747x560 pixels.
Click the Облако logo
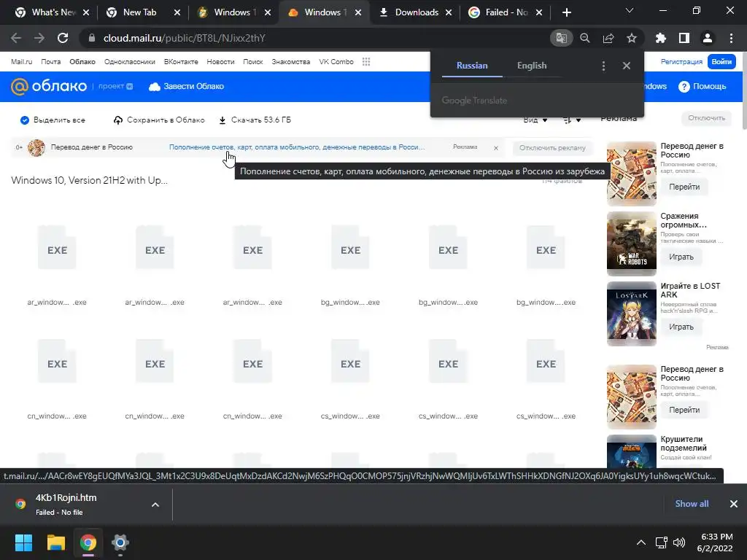point(49,86)
